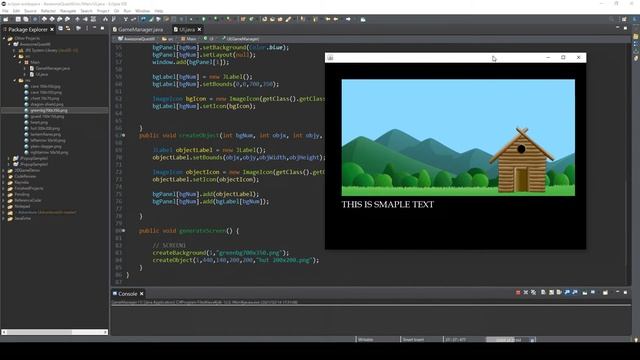Open the Source menu

(30, 11)
